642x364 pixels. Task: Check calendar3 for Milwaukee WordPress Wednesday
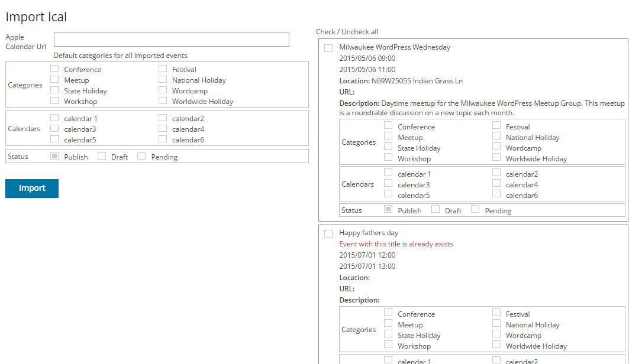coord(388,183)
